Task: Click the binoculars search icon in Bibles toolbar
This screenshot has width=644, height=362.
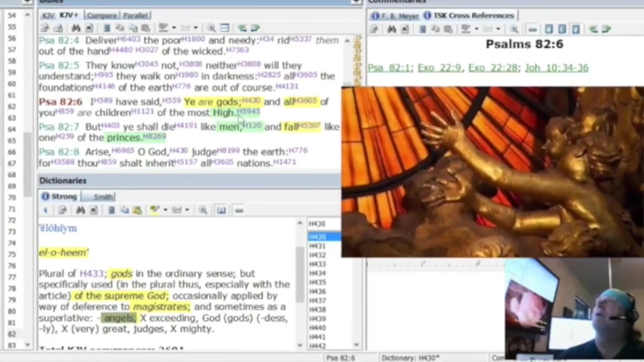Action: coord(76,28)
